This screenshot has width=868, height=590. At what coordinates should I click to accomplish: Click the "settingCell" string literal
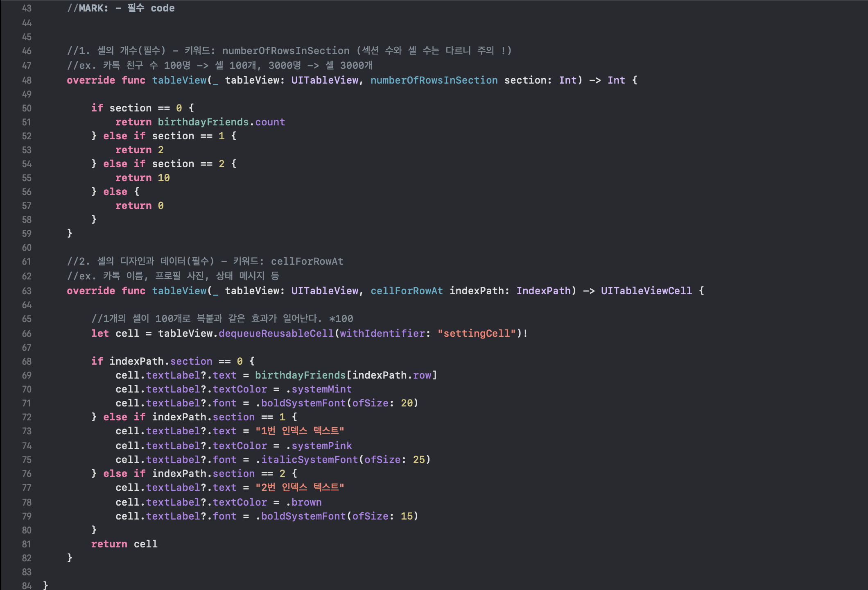click(x=477, y=334)
